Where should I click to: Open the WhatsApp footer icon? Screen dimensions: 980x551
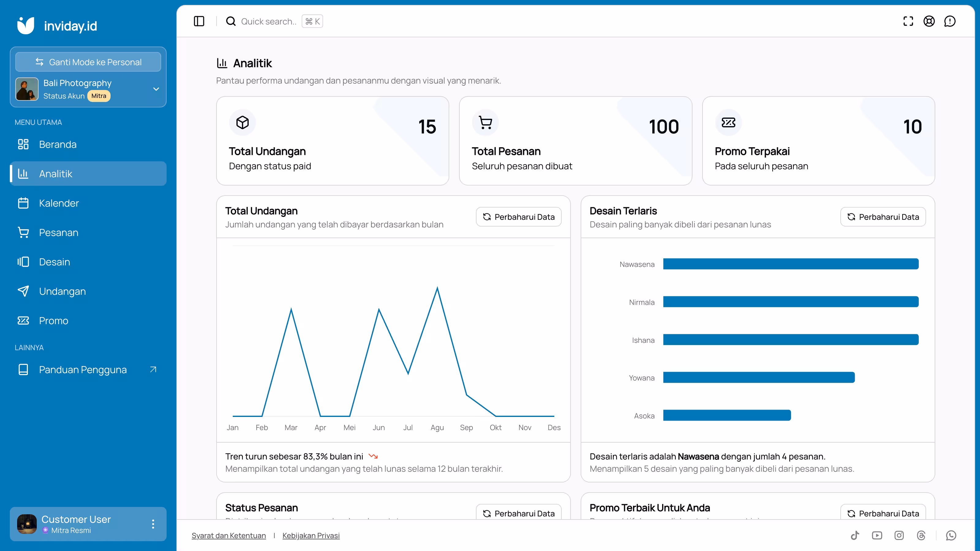pos(951,535)
